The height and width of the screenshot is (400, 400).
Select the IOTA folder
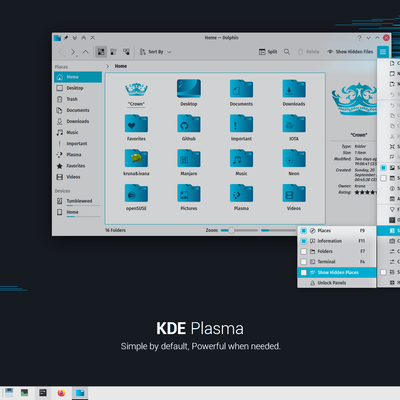point(294,128)
